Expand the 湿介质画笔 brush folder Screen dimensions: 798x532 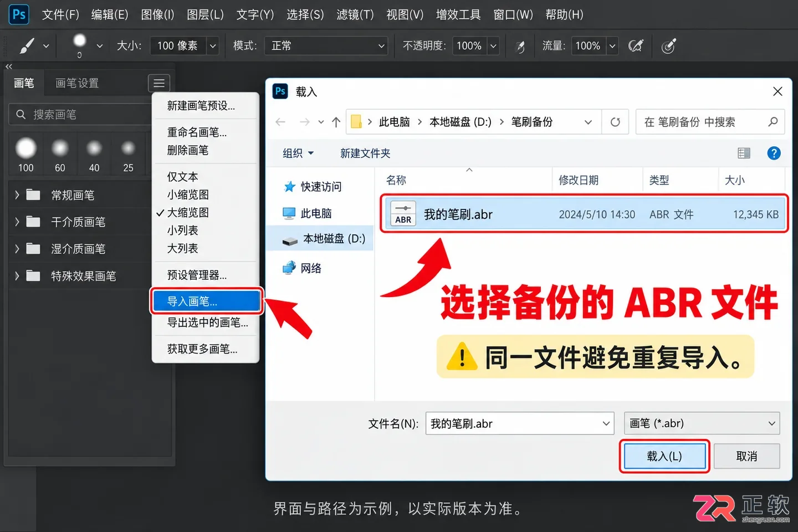pyautogui.click(x=17, y=249)
